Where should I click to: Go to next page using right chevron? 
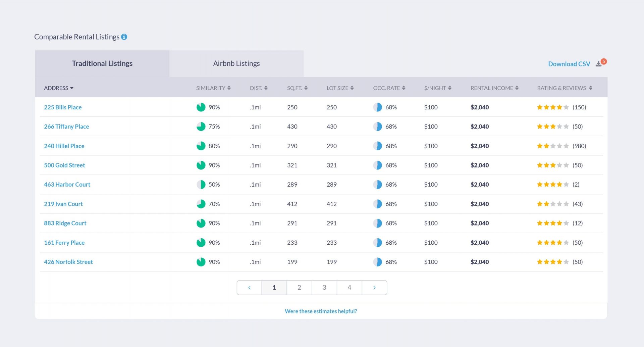(374, 287)
